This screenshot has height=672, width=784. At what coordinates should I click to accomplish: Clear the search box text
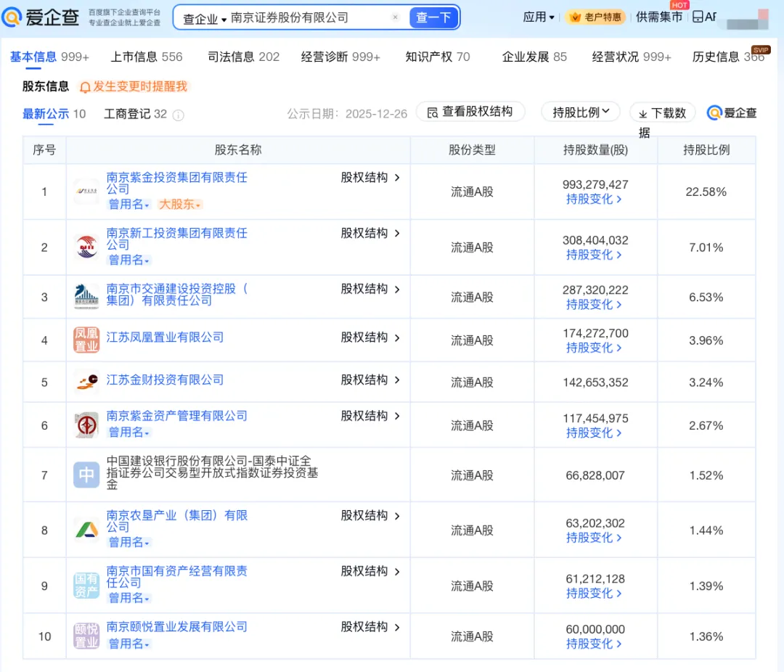(395, 17)
